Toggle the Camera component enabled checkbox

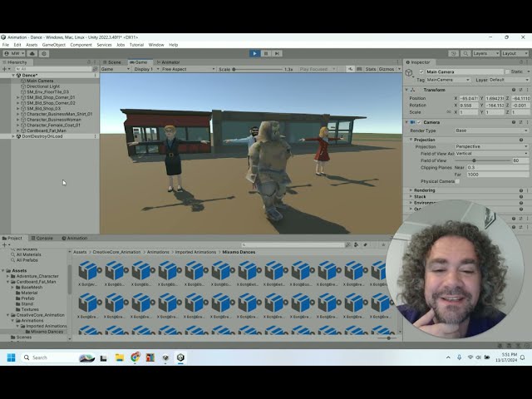point(419,122)
